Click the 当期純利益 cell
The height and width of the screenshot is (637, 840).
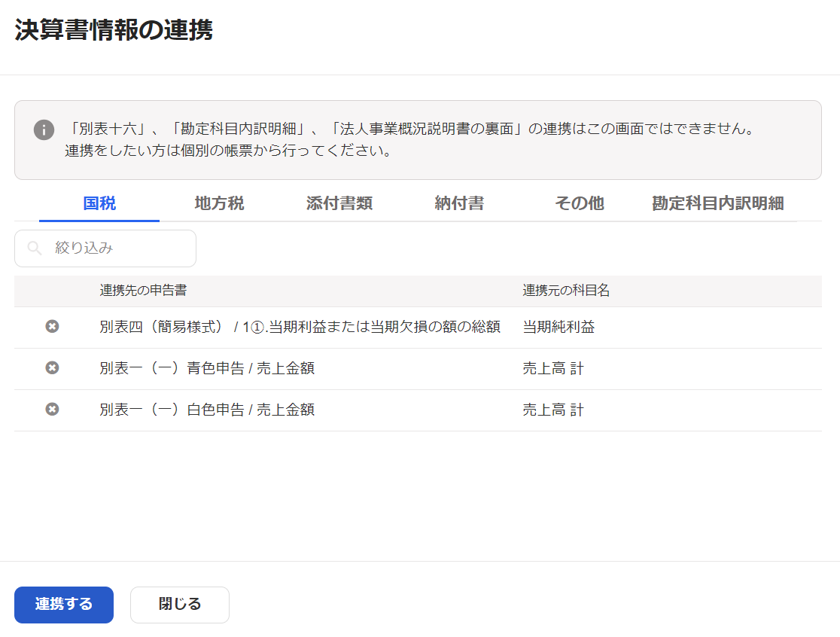coord(558,327)
